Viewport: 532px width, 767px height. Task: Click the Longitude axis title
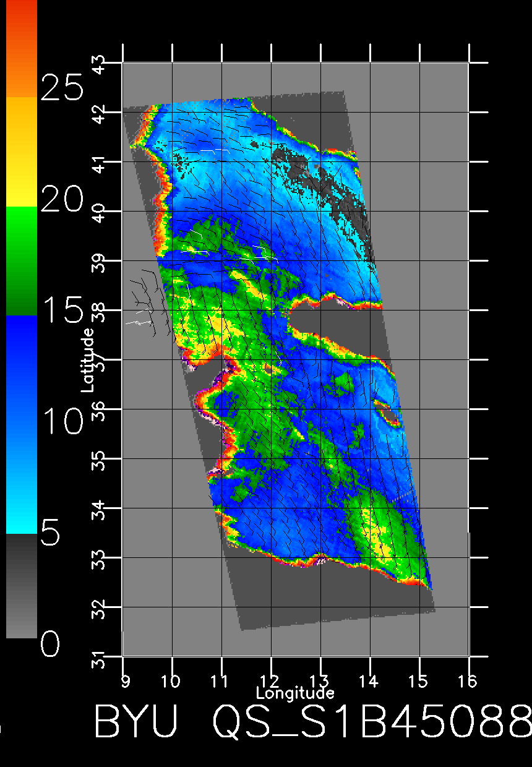pos(296,693)
